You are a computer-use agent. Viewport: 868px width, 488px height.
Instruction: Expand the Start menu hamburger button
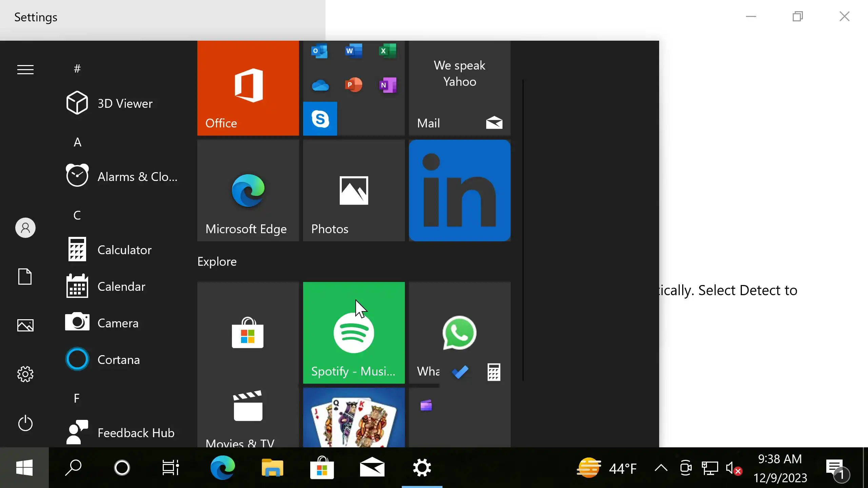click(25, 69)
